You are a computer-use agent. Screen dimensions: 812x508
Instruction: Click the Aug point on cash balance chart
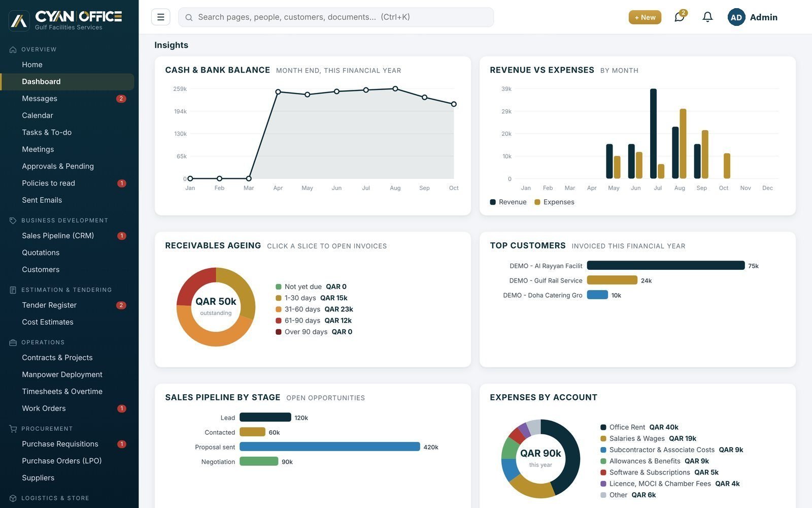(395, 88)
